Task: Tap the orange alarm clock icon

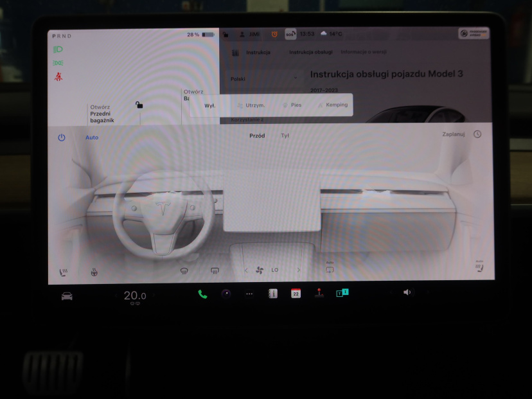Action: (x=274, y=34)
